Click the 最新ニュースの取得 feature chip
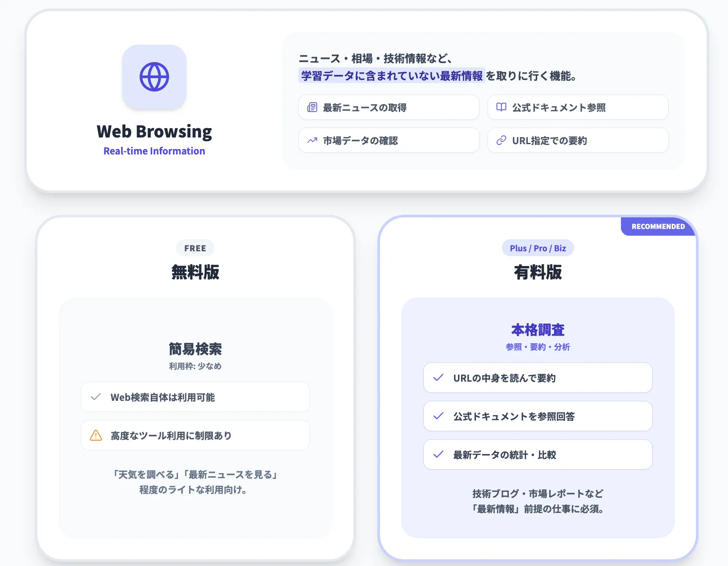The height and width of the screenshot is (566, 728). [389, 107]
